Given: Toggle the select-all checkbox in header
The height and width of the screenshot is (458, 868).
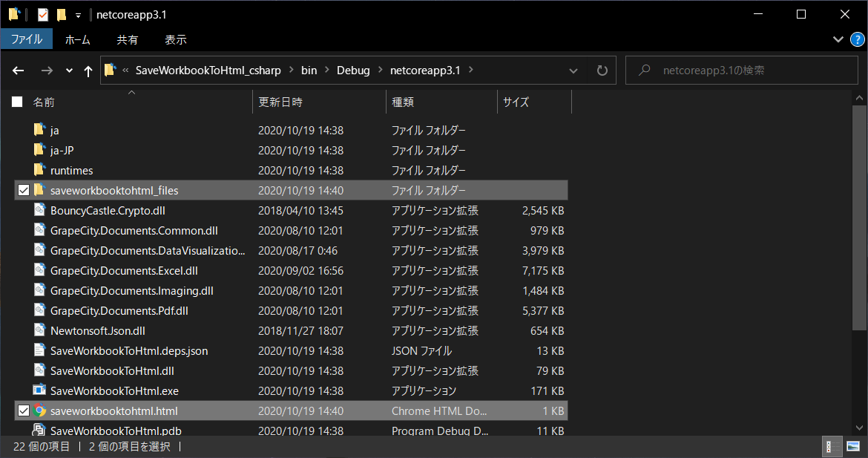Looking at the screenshot, I should pyautogui.click(x=17, y=102).
